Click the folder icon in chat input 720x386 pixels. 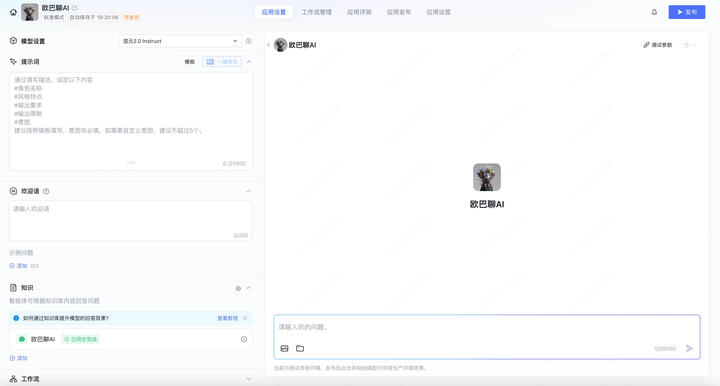pyautogui.click(x=300, y=348)
